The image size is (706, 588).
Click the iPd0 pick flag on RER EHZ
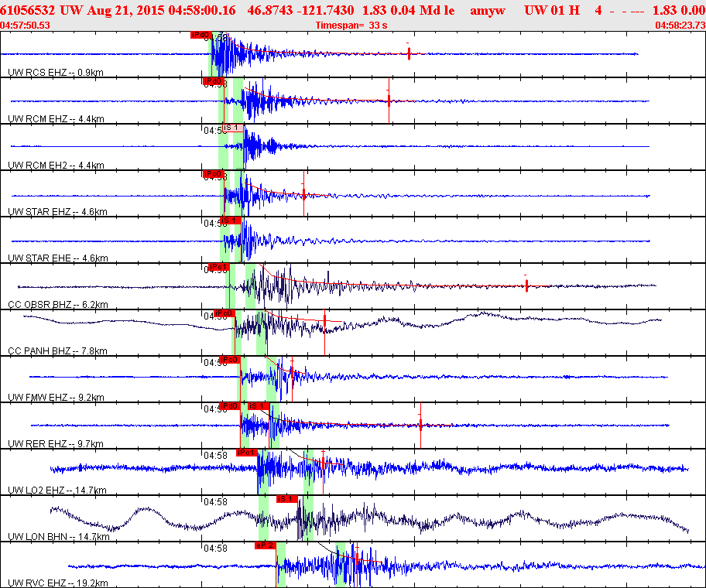(230, 406)
